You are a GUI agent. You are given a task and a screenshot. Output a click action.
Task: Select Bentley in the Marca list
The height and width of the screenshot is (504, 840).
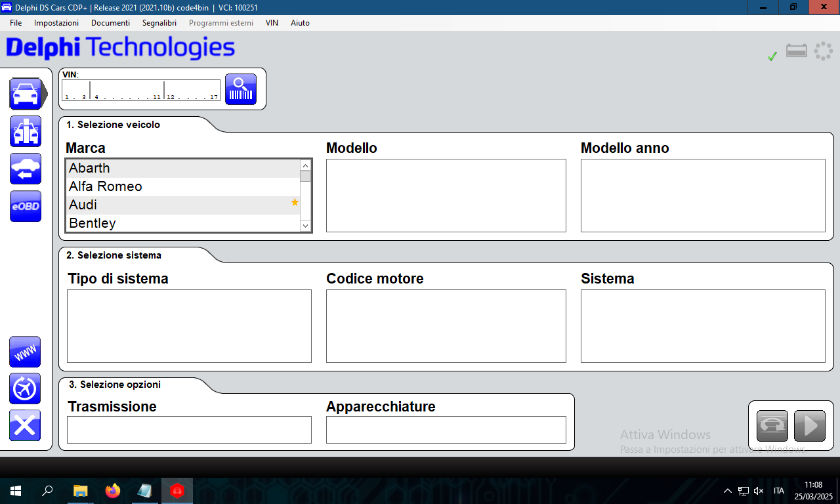[183, 223]
